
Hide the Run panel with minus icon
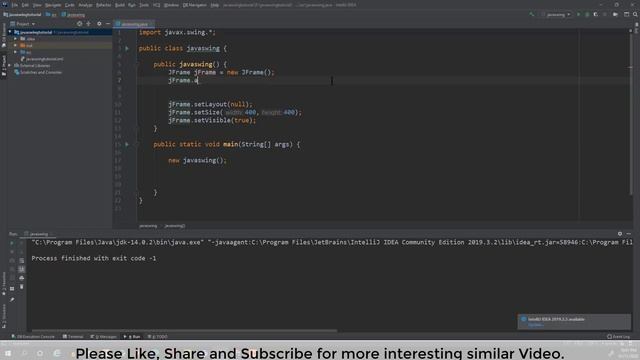tap(629, 234)
